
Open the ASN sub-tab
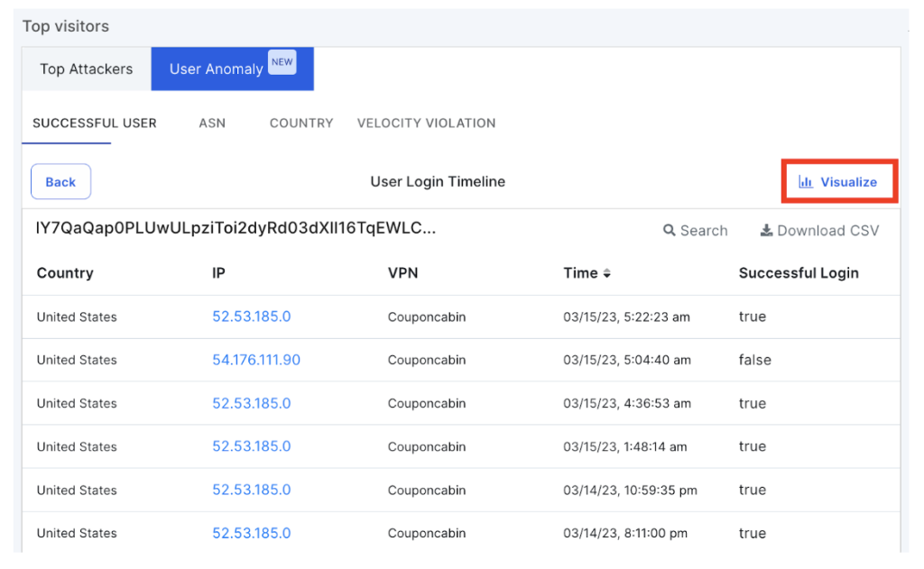[x=212, y=123]
